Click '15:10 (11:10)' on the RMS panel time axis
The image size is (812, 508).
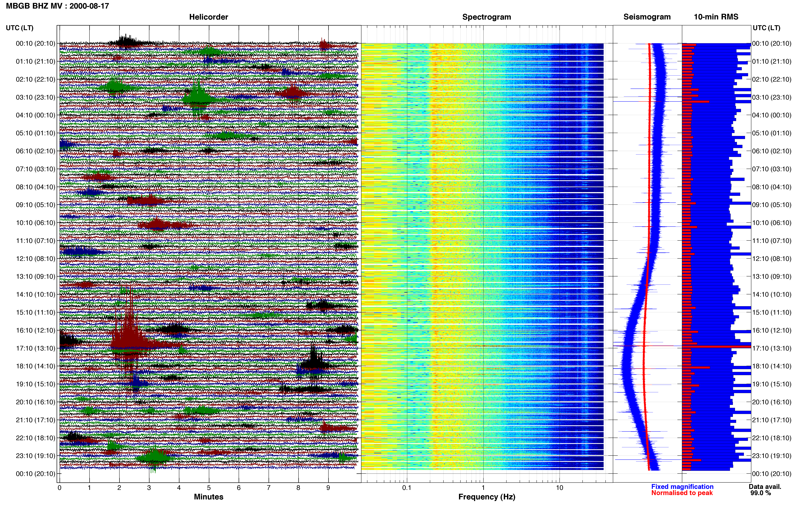coord(772,313)
